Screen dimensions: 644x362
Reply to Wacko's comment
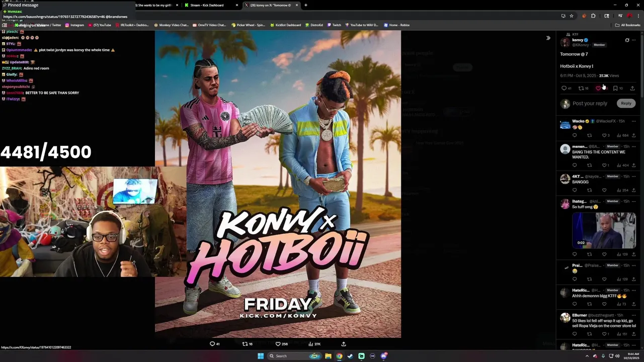pyautogui.click(x=575, y=135)
